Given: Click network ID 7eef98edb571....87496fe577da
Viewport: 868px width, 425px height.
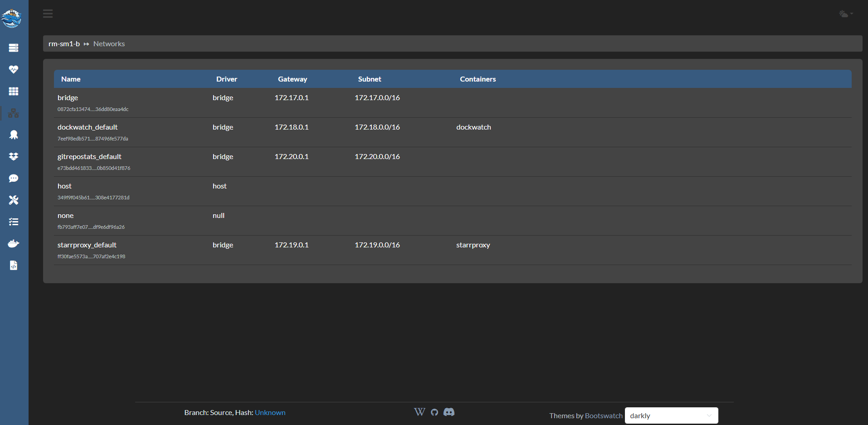Looking at the screenshot, I should (93, 139).
